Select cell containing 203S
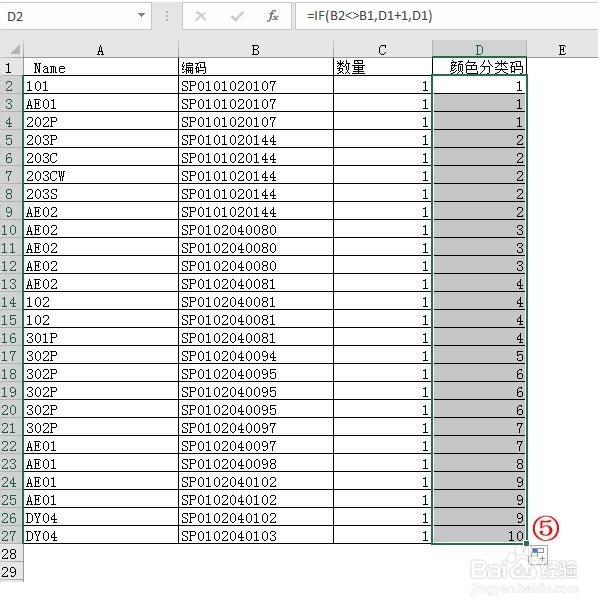 101,193
